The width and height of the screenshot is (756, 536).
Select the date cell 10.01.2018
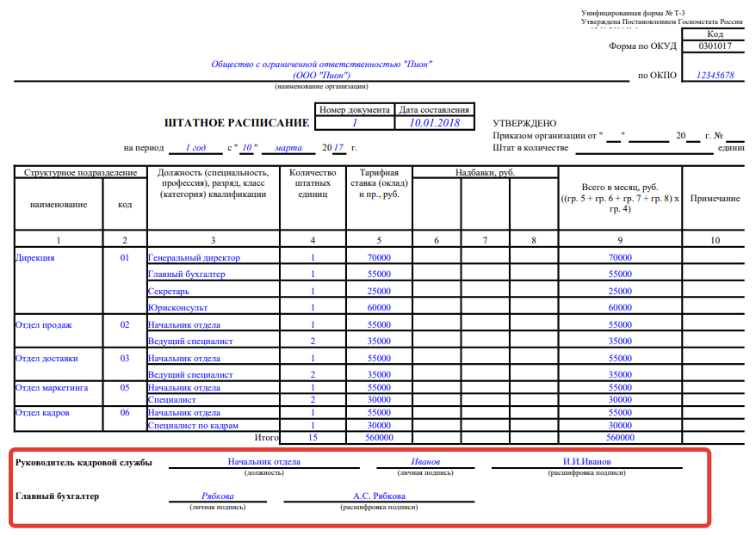point(435,123)
